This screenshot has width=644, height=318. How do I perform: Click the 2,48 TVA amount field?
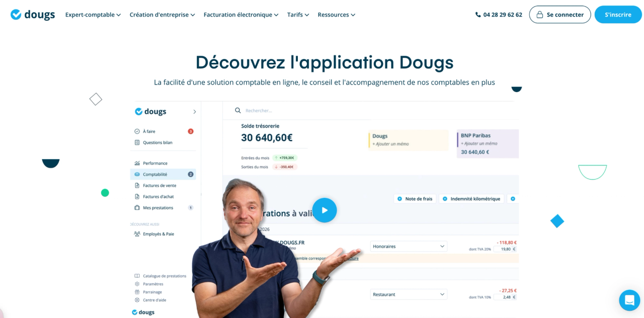click(504, 297)
